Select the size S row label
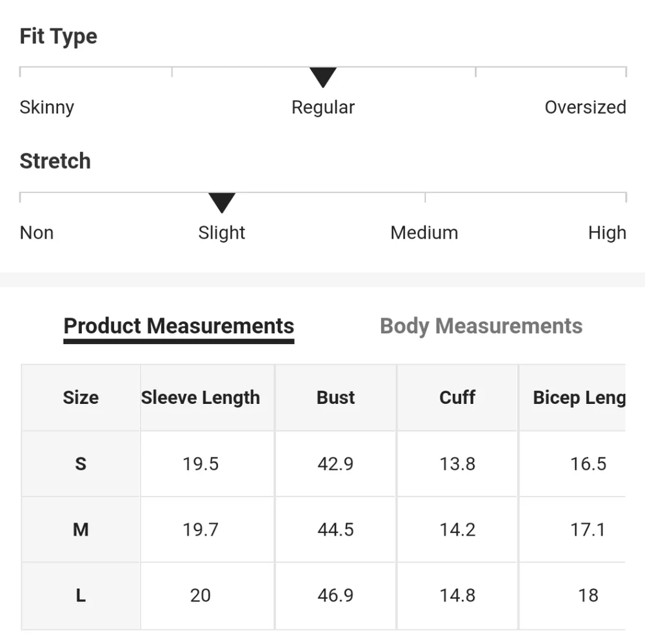This screenshot has height=644, width=645. point(81,463)
